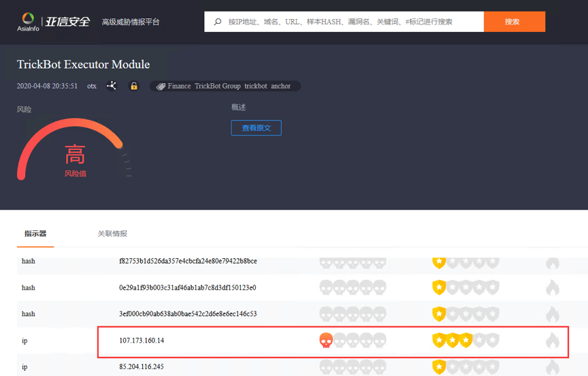
Task: Click the 2020-04-08 20:35:51 timestamp
Action: (47, 86)
